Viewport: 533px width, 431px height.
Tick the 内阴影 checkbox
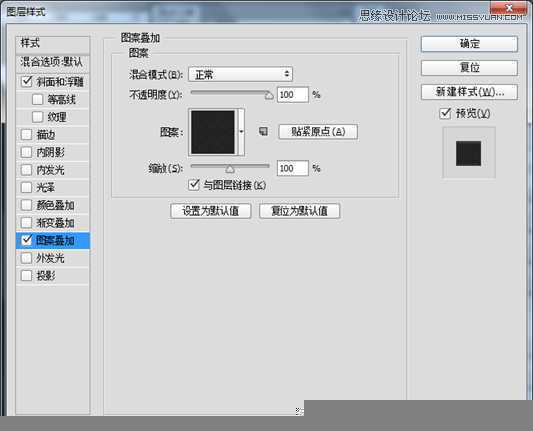point(27,152)
